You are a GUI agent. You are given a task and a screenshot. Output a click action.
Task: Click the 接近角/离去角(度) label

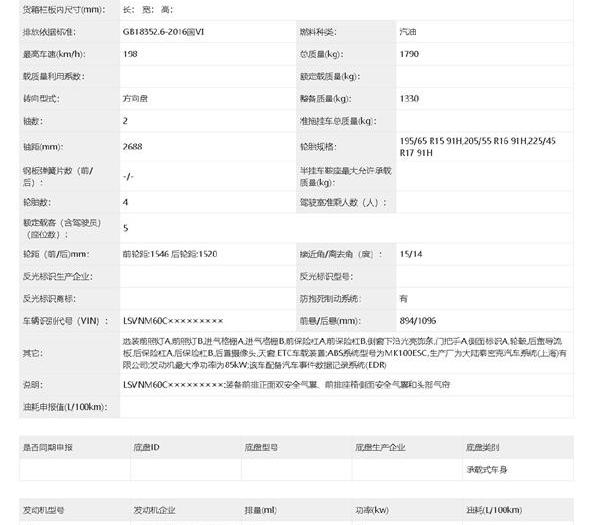(x=341, y=254)
